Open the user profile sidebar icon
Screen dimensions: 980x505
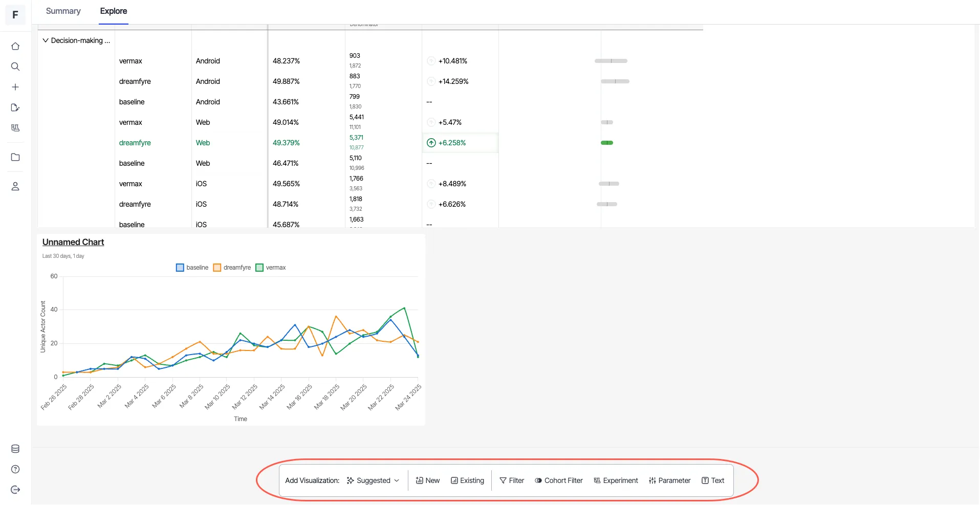tap(15, 186)
